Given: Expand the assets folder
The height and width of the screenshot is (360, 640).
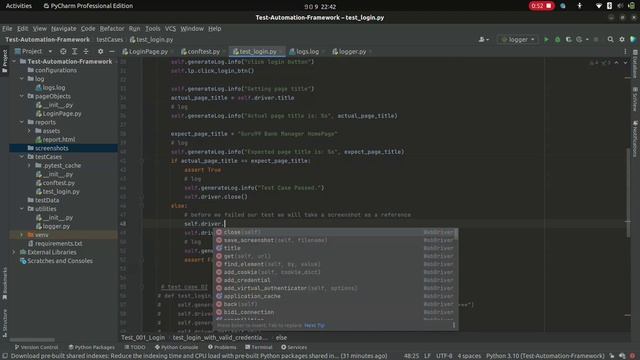Looking at the screenshot, I should [29, 131].
